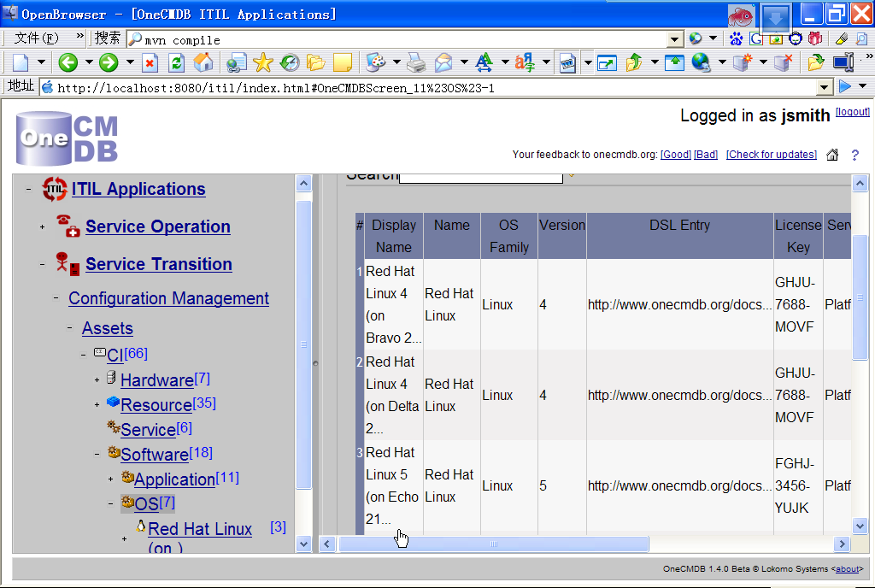Open the search box history dropdown

[x=674, y=39]
